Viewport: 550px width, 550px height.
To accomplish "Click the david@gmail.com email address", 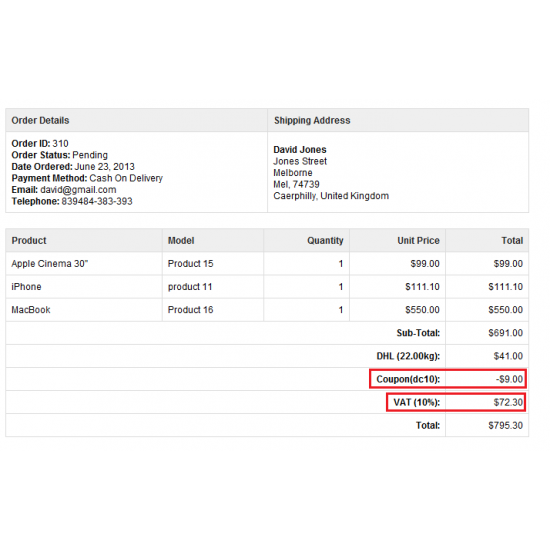I will 78,190.
